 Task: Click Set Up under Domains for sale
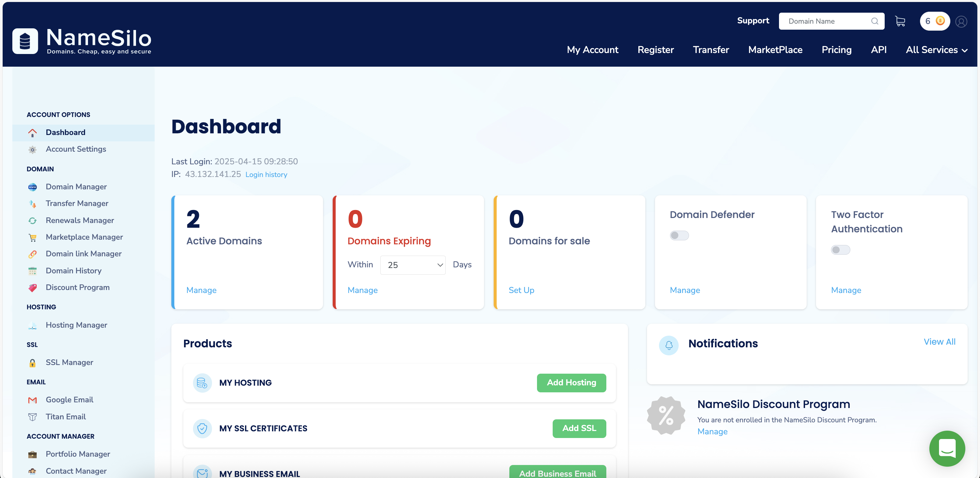[x=521, y=290]
